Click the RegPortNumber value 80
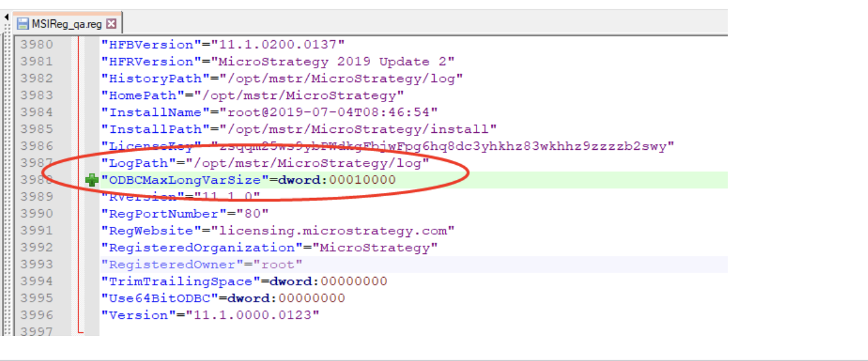The image size is (868, 361). coord(251,213)
